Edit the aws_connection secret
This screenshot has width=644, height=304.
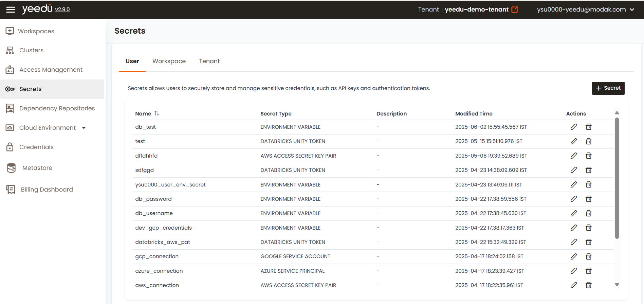[x=574, y=285]
